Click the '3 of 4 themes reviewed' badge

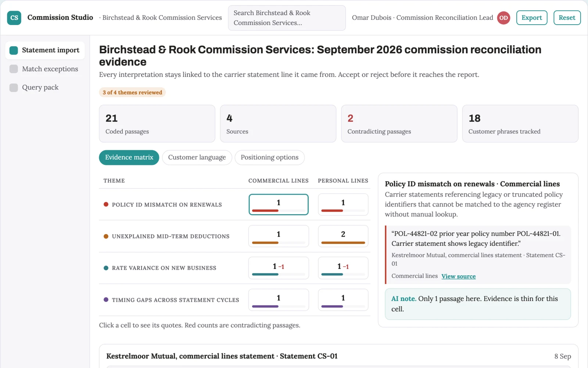pyautogui.click(x=132, y=92)
